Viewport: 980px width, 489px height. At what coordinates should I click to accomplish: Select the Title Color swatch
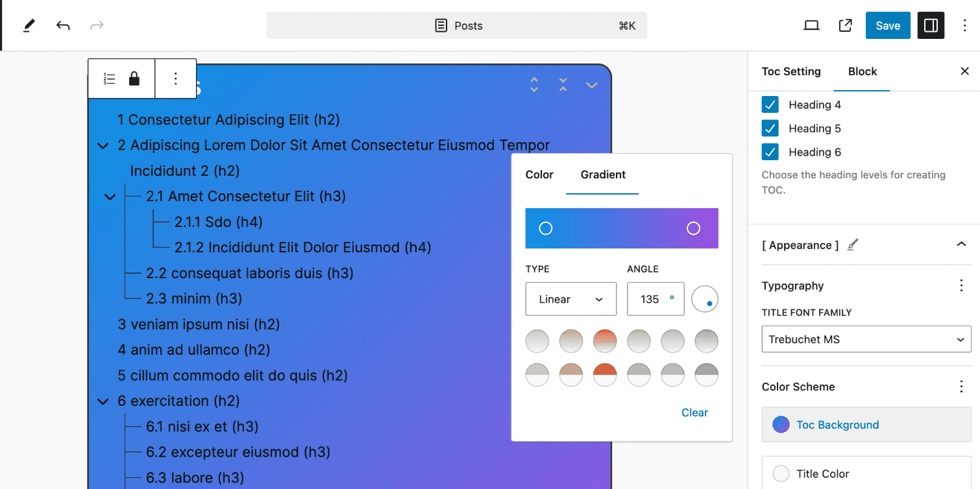(781, 473)
